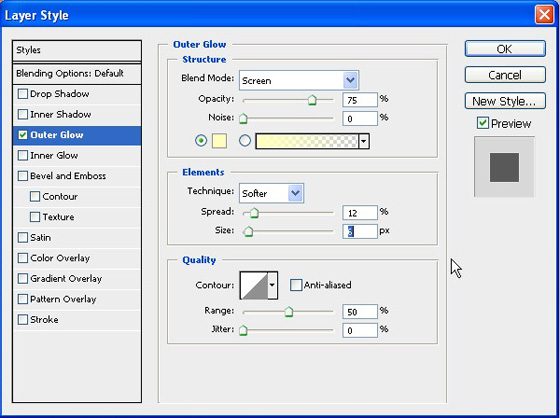Enable the Stroke checkbox

pyautogui.click(x=23, y=319)
